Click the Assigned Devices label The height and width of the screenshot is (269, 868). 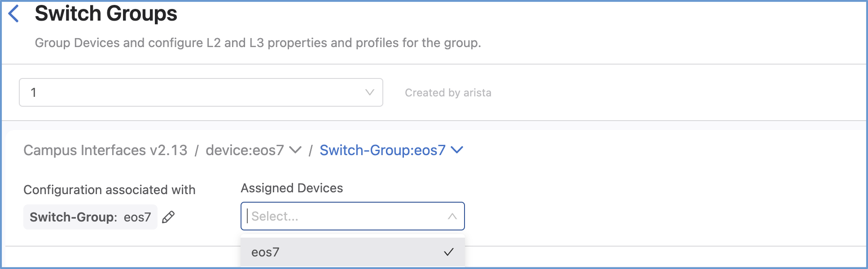[x=292, y=188]
